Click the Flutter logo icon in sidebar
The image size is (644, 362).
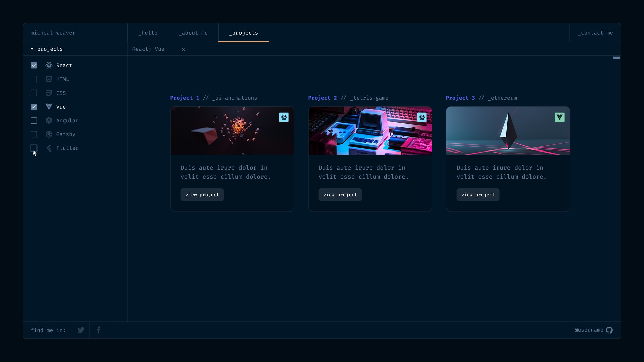[x=49, y=148]
